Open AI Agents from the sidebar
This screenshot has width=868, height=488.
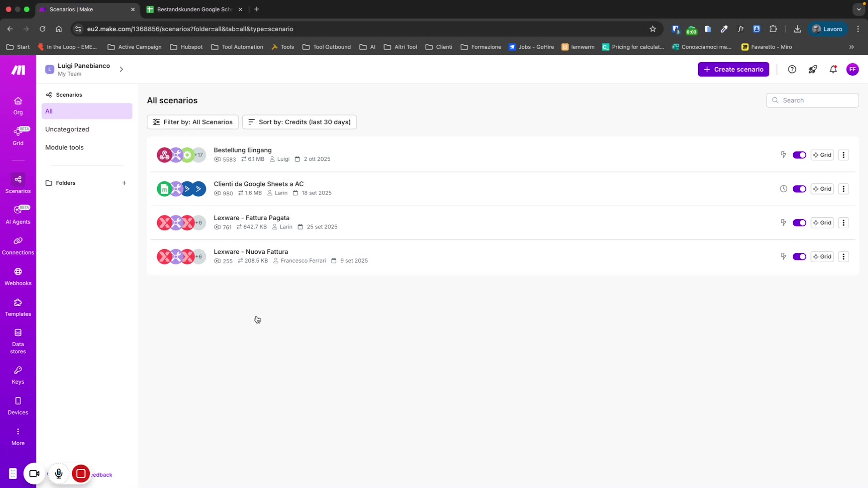pos(18,215)
